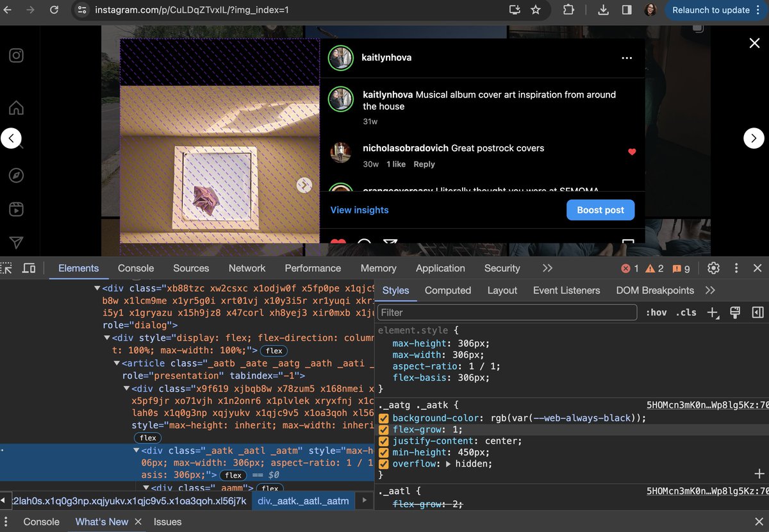Uncheck background-color property checkbox
Image resolution: width=769 pixels, height=532 pixels.
tap(384, 419)
